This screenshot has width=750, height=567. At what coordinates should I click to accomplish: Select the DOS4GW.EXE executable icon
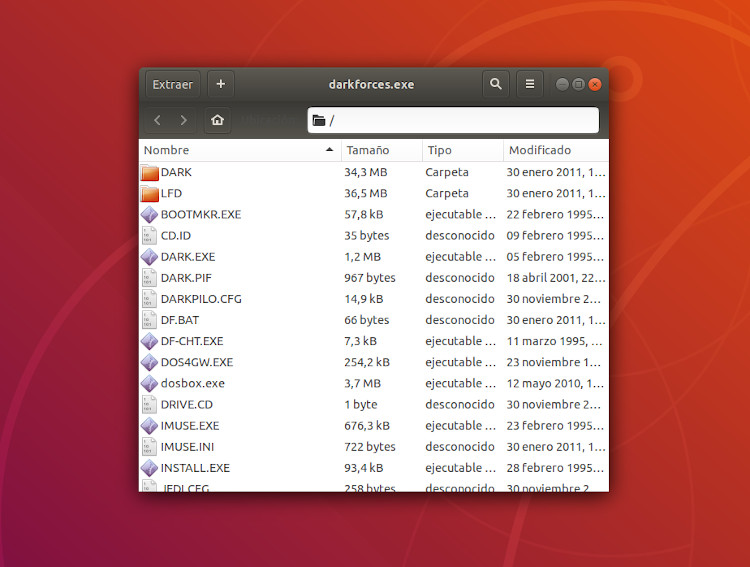150,363
